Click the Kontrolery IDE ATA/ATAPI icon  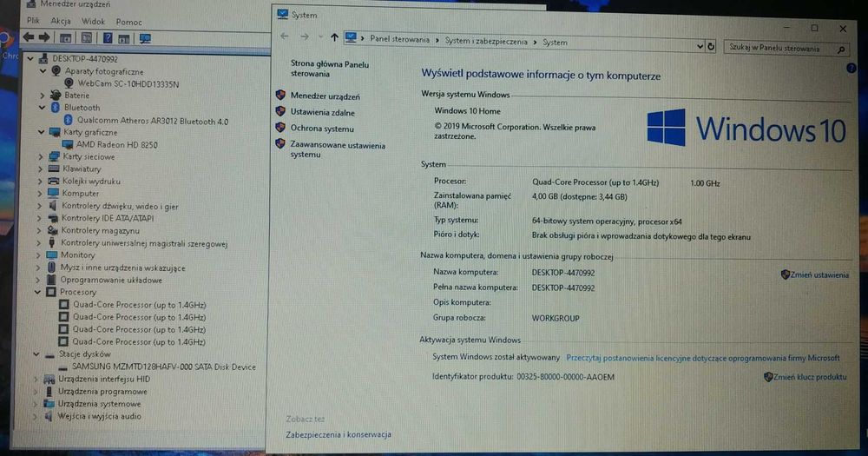pyautogui.click(x=53, y=218)
